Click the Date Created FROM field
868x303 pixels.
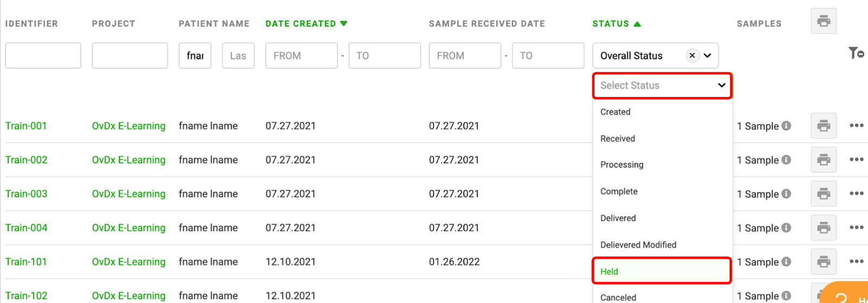click(x=301, y=55)
